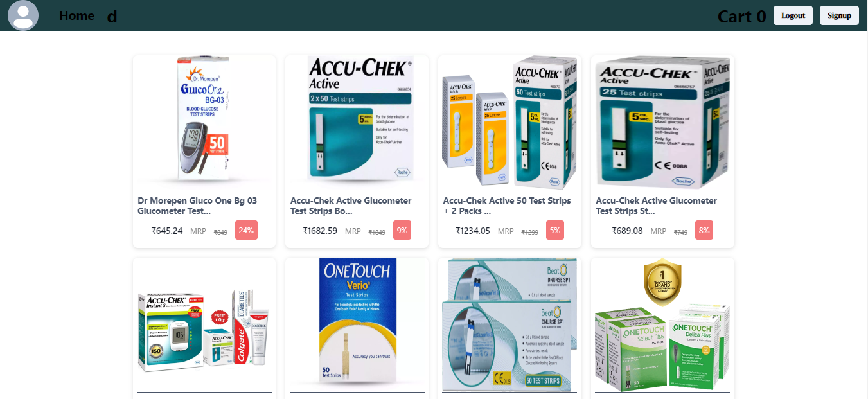Click the 8% discount badge
868x399 pixels.
pos(704,230)
